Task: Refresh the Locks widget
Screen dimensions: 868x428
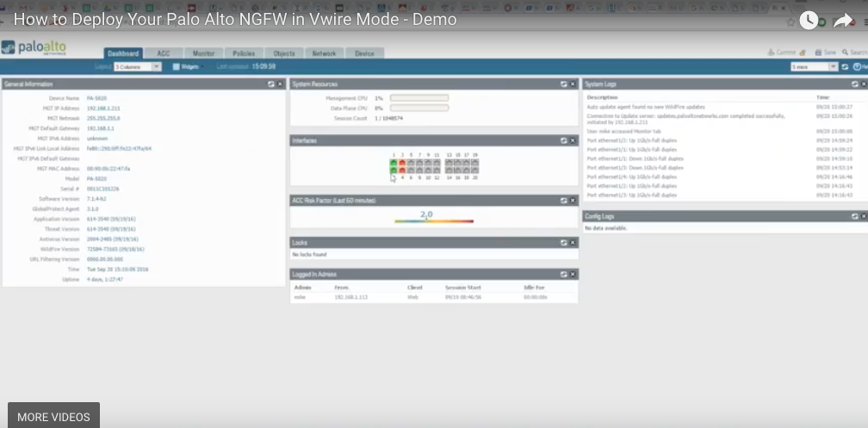Action: (563, 243)
